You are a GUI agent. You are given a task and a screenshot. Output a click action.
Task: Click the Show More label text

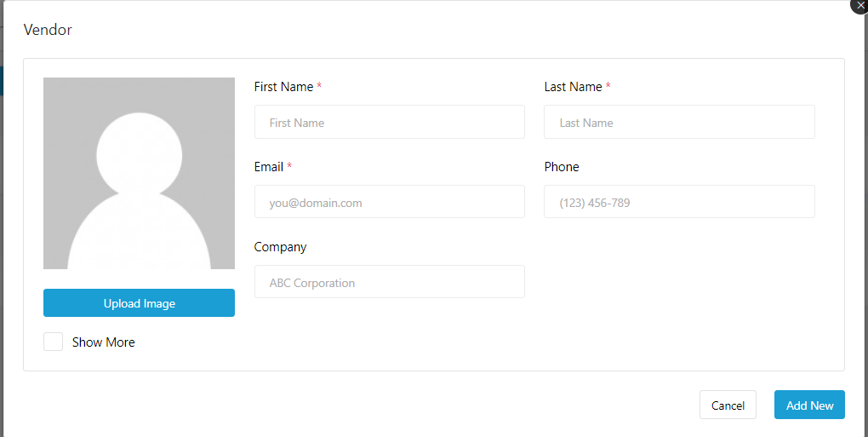click(103, 342)
